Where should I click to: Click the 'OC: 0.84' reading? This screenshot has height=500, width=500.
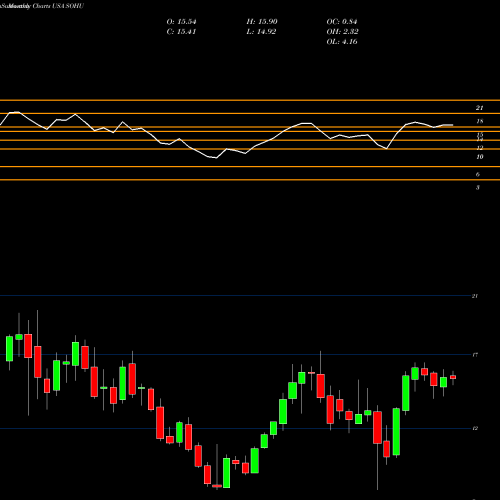click(x=342, y=22)
